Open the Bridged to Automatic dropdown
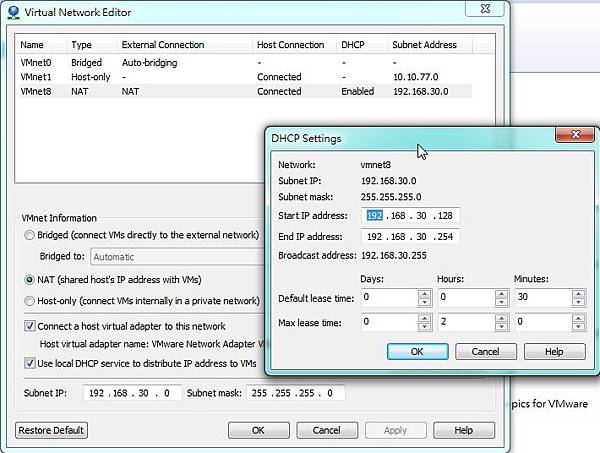The height and width of the screenshot is (453, 600). point(178,257)
